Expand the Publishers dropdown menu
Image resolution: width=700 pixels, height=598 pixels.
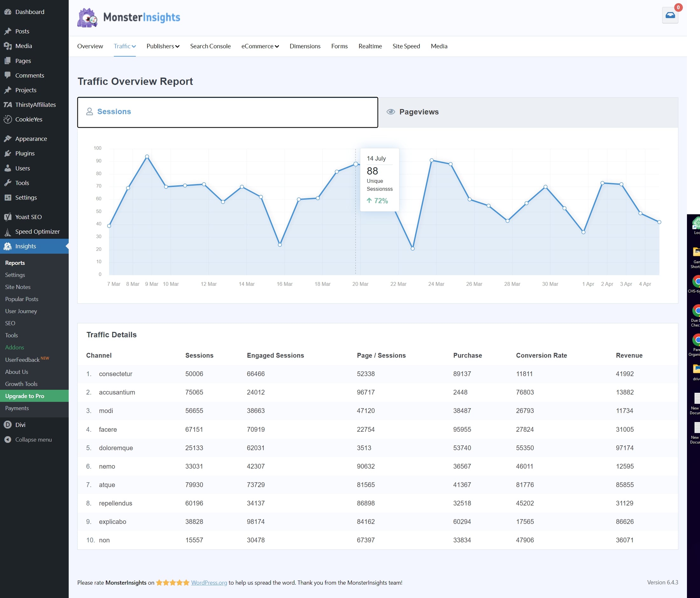(163, 46)
